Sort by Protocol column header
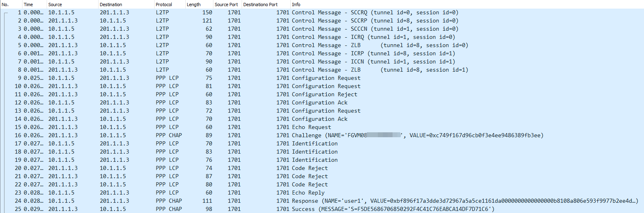 click(x=164, y=5)
